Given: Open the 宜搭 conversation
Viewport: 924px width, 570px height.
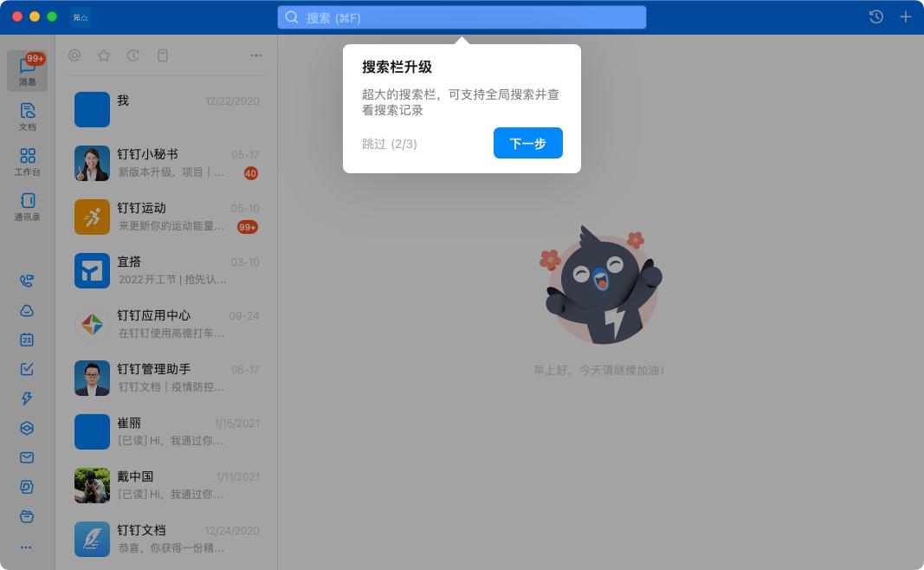Looking at the screenshot, I should click(167, 270).
